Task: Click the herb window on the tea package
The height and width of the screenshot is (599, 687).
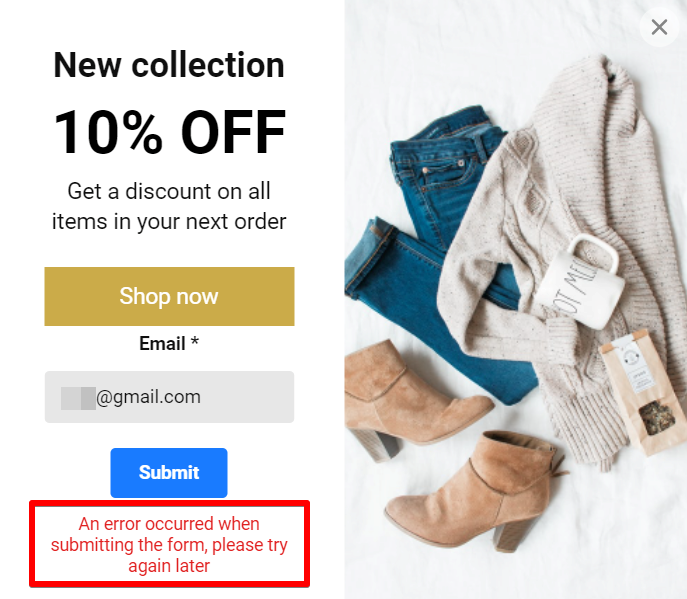Action: pyautogui.click(x=656, y=417)
